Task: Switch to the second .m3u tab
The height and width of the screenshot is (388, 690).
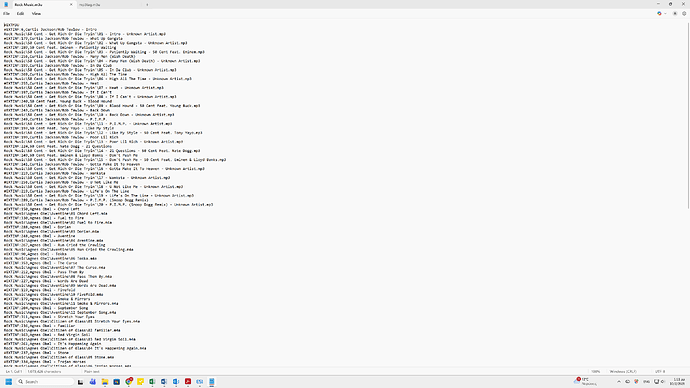Action: [110, 5]
